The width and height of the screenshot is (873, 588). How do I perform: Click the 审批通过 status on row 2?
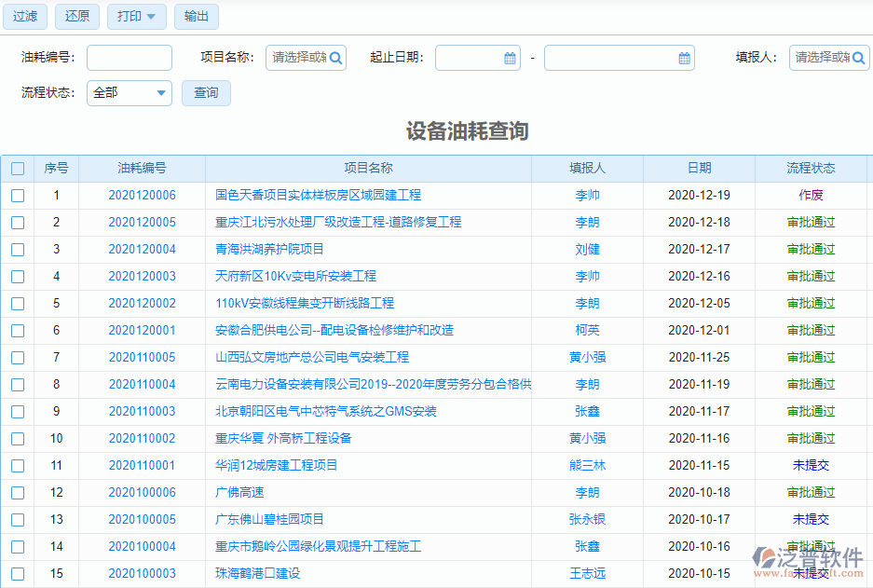tap(812, 222)
